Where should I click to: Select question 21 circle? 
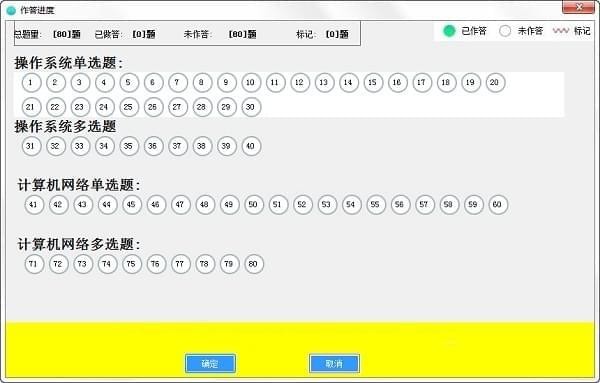tap(31, 107)
